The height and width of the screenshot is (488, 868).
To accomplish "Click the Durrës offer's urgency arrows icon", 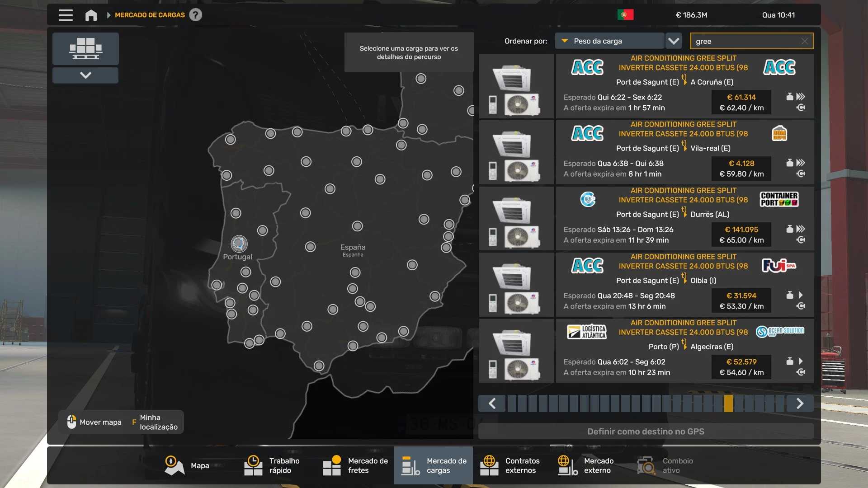I will (x=801, y=229).
